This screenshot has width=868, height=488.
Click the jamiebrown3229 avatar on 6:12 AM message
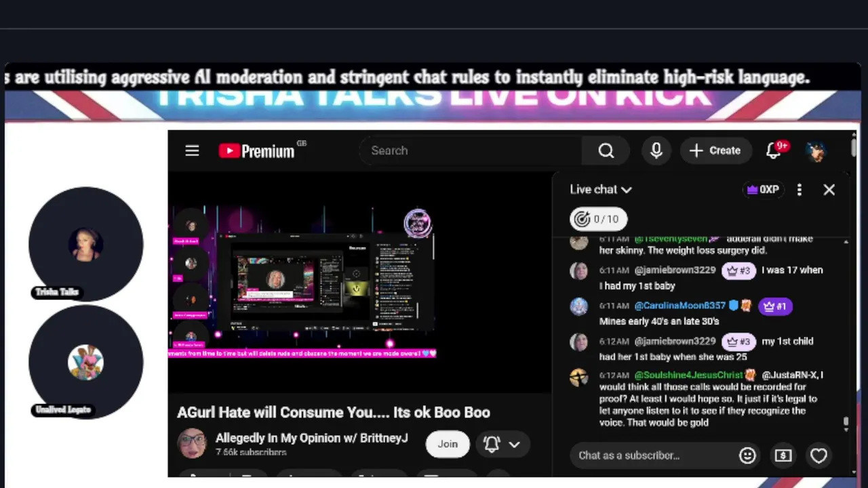pyautogui.click(x=579, y=342)
